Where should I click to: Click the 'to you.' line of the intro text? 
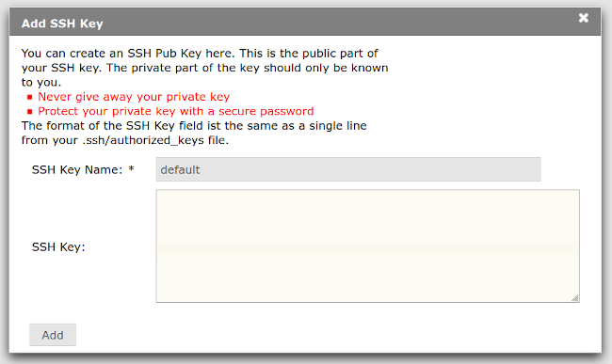(x=41, y=82)
